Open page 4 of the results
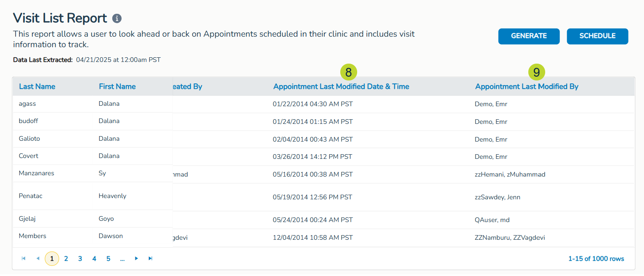This screenshot has height=276, width=644. point(94,259)
